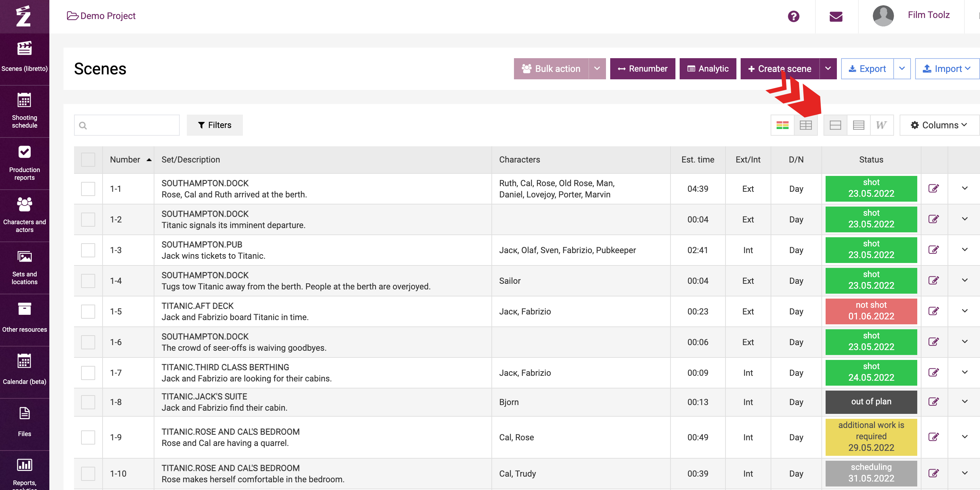
Task: Click the Bulk action button
Action: pos(551,69)
